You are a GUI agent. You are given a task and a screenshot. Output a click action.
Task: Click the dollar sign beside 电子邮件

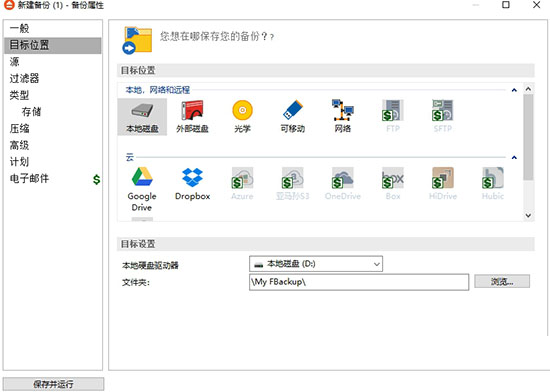[x=96, y=180]
